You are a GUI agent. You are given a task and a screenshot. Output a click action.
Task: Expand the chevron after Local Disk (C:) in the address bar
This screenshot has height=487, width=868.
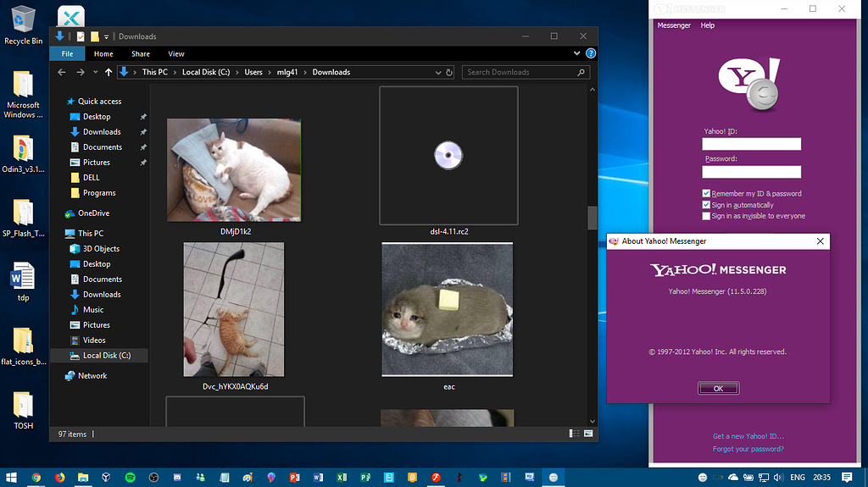pyautogui.click(x=237, y=72)
